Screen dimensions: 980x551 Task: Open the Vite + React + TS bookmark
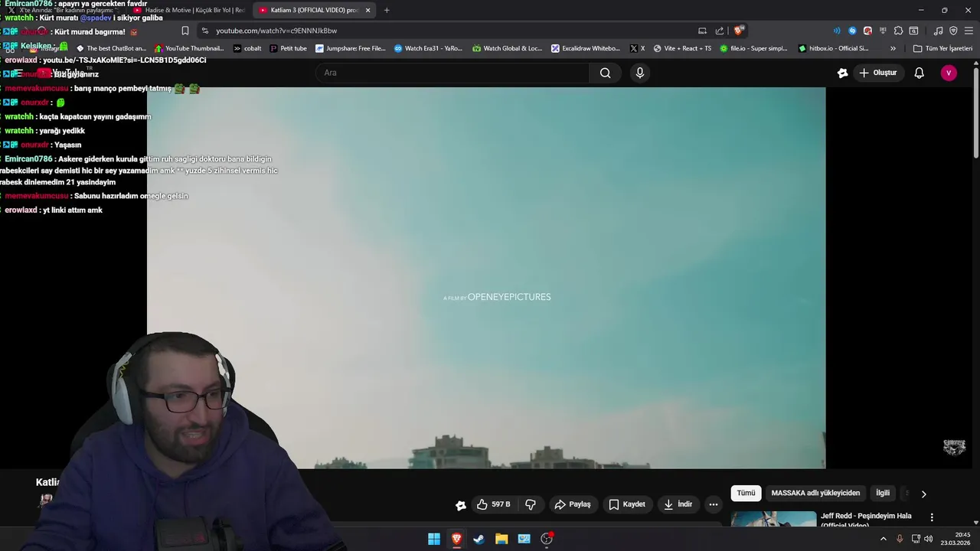coord(682,48)
